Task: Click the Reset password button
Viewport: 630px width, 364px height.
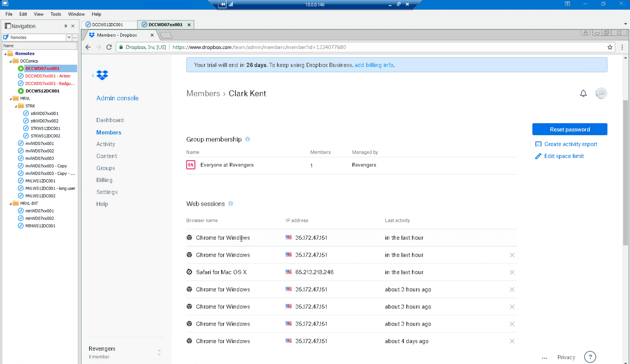Action: pyautogui.click(x=570, y=129)
